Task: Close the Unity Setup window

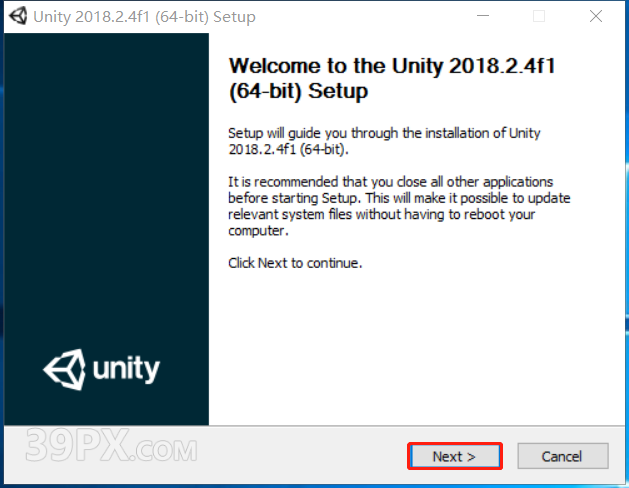Action: click(x=596, y=16)
